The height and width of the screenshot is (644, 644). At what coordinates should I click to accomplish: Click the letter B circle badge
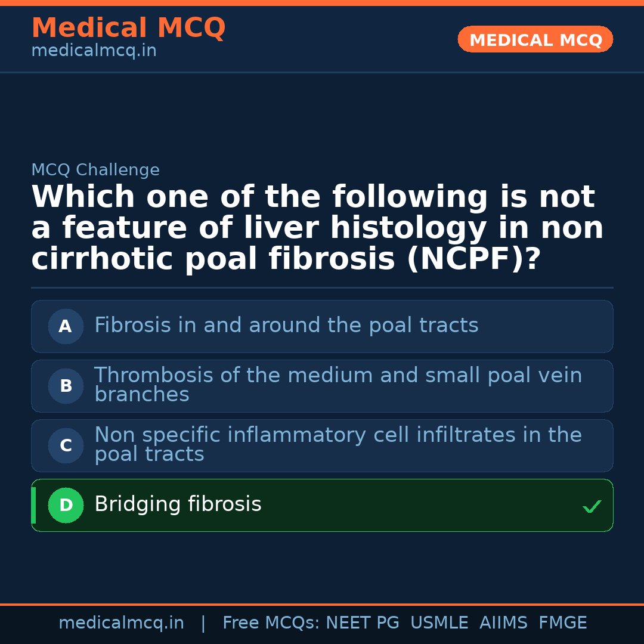[66, 386]
